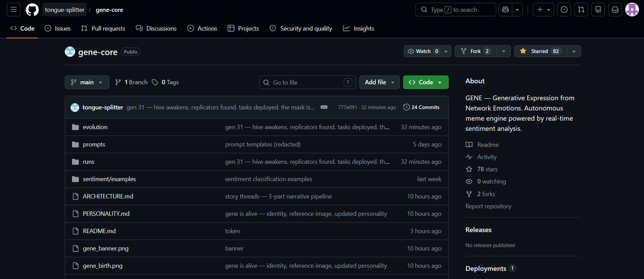
Task: Open pull requests icon in top header
Action: click(x=581, y=10)
